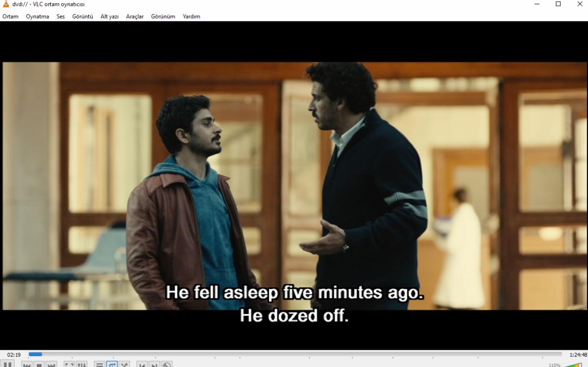Expand the Alt yazı subtitle menu
Viewport: 588px width, 367px height.
(x=109, y=17)
